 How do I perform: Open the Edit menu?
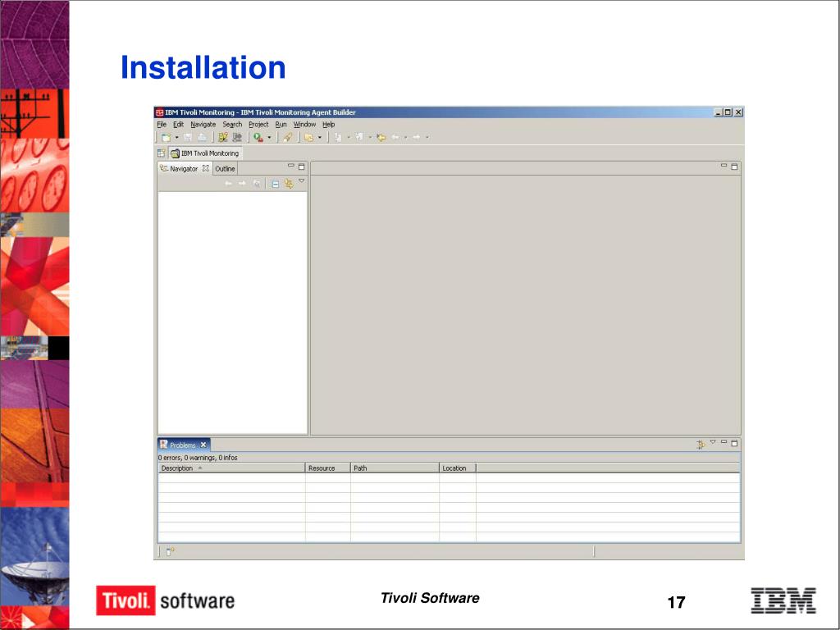178,125
